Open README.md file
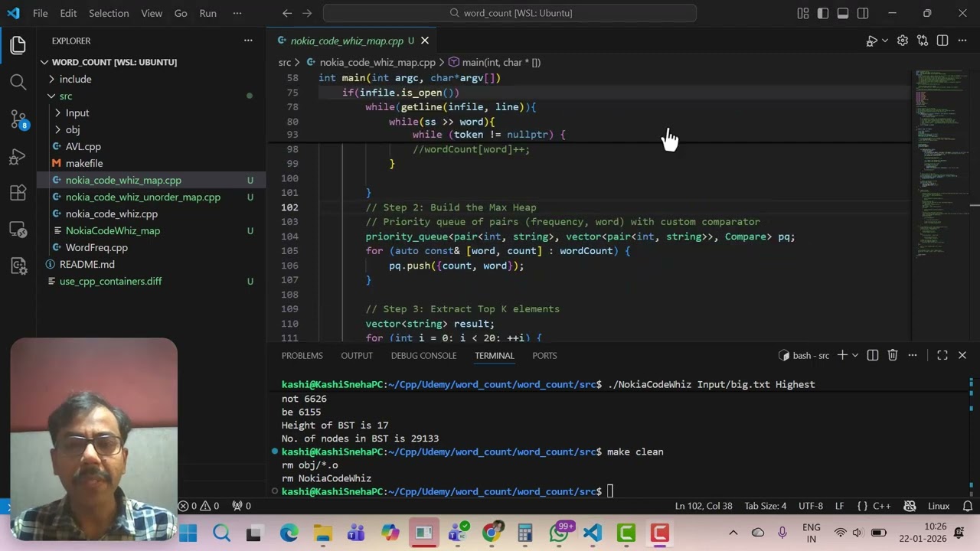The image size is (980, 551). tap(87, 264)
